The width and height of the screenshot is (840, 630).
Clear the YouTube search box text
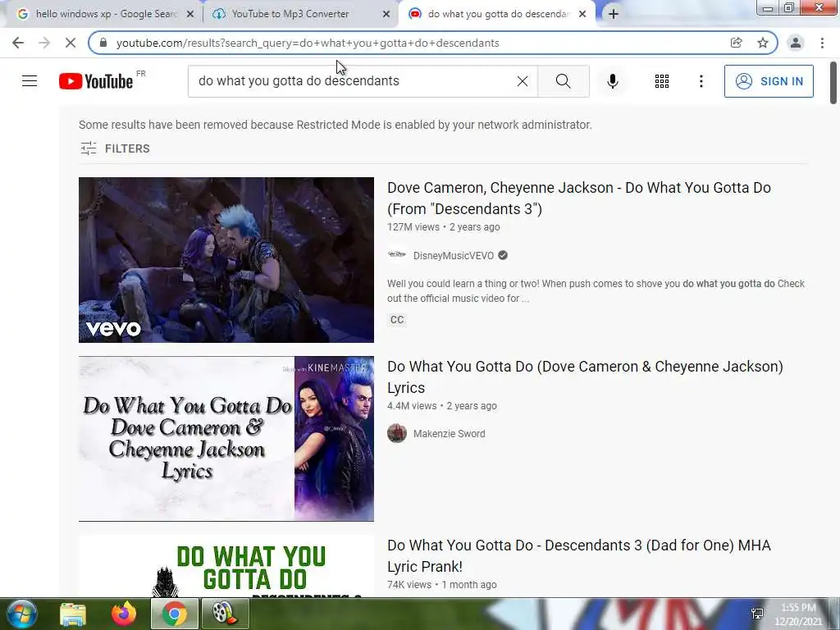point(523,81)
